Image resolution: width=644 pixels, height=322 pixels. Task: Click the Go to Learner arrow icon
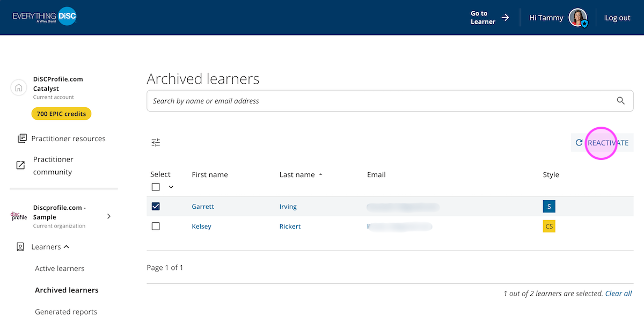click(x=506, y=18)
